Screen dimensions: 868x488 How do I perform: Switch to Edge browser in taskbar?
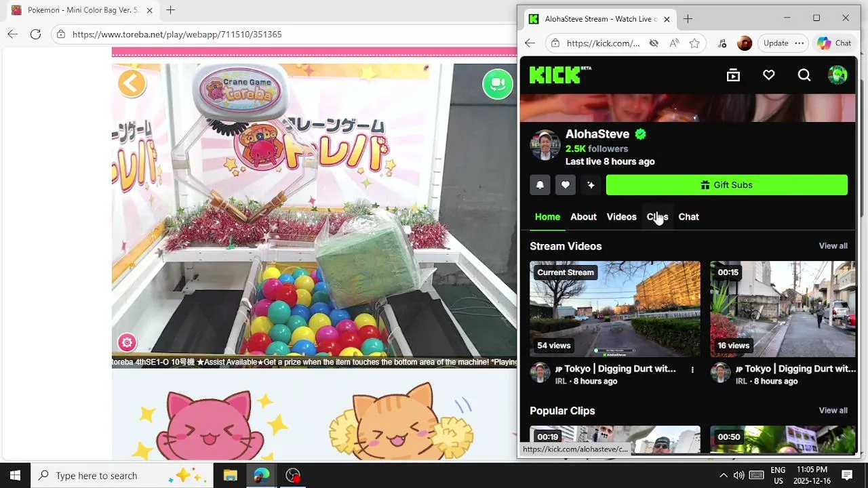[x=262, y=475]
